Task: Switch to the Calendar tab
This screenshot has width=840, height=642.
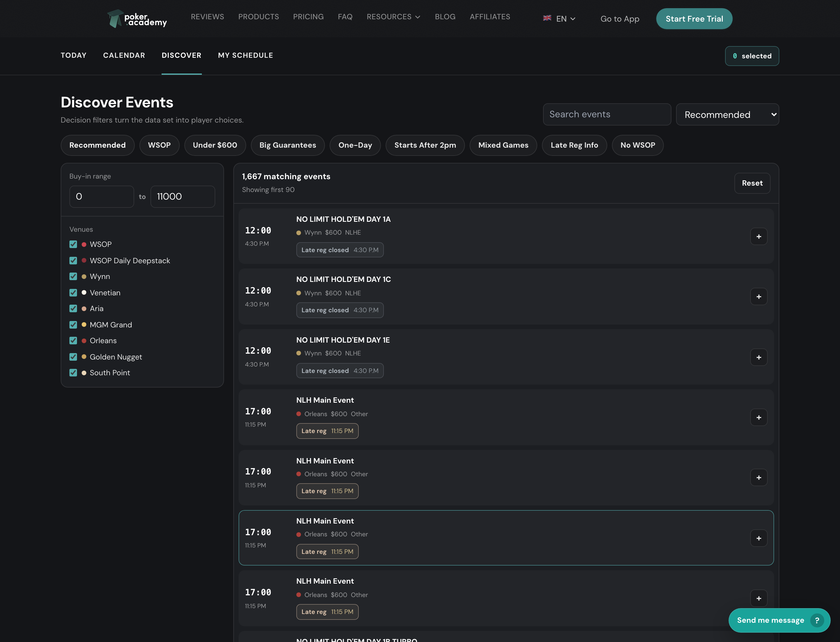Action: [124, 55]
